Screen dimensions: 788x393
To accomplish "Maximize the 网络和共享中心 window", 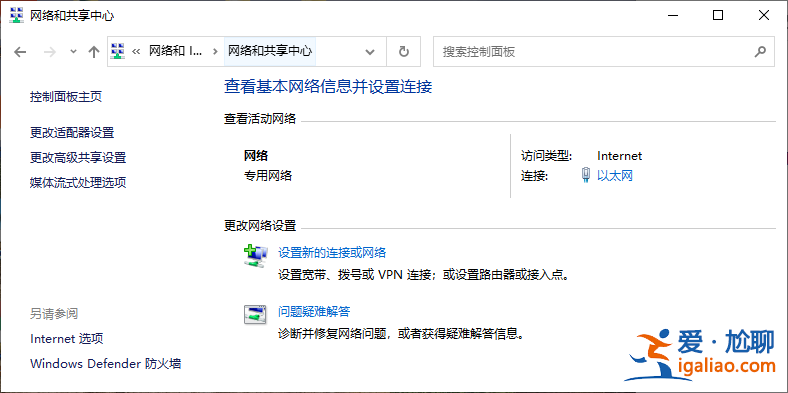I will (x=718, y=16).
